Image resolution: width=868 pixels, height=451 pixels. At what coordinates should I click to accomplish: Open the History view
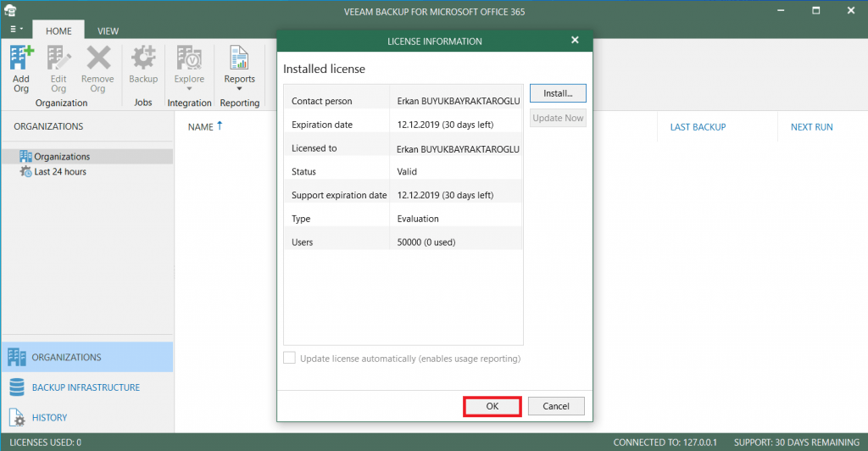[x=49, y=417]
